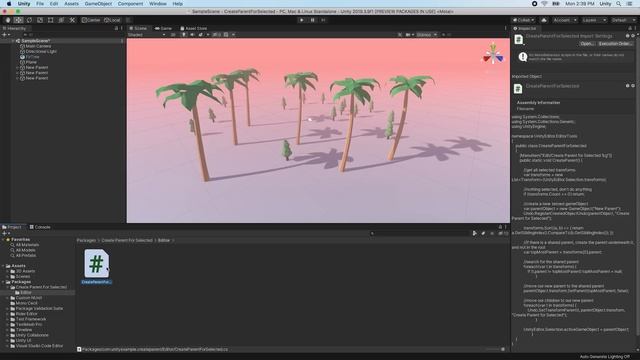The width and height of the screenshot is (640, 360).
Task: Click Create Parent For Selected breadcrumb
Action: (x=127, y=240)
